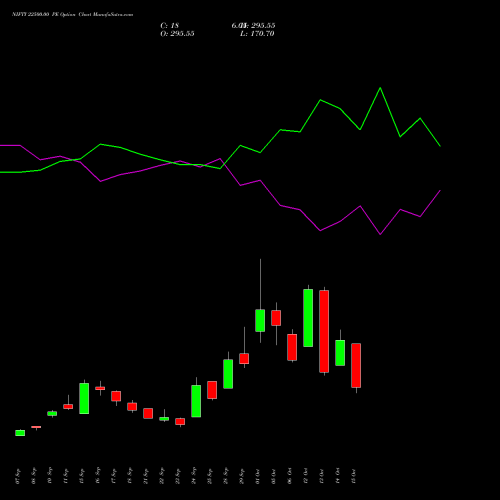
Task: Click the red candlestick above 25 Sep
Action: [x=212, y=390]
